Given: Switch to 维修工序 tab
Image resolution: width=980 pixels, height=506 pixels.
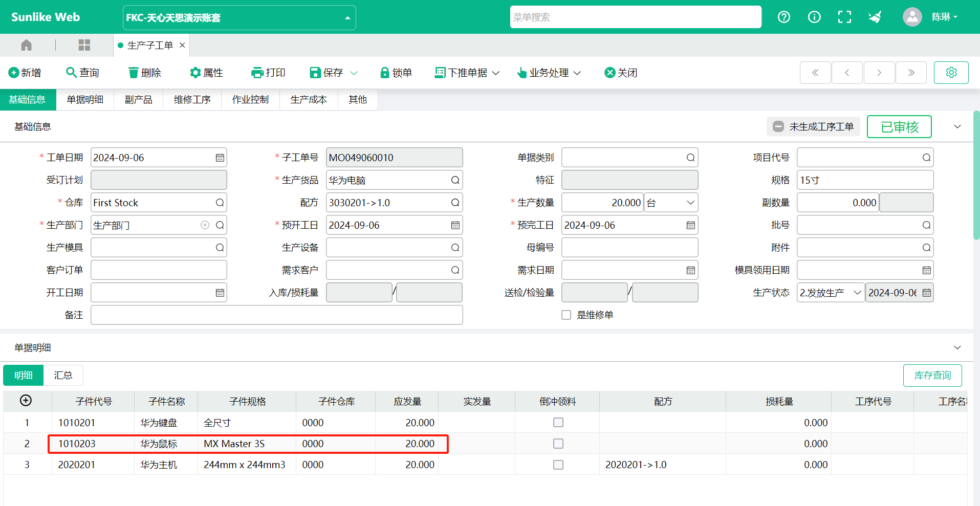Looking at the screenshot, I should (192, 100).
